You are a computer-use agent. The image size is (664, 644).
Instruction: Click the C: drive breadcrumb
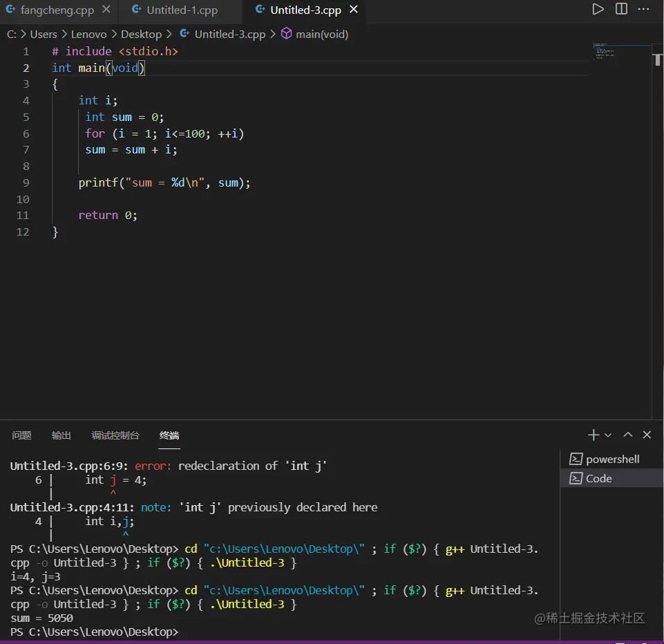tap(12, 35)
